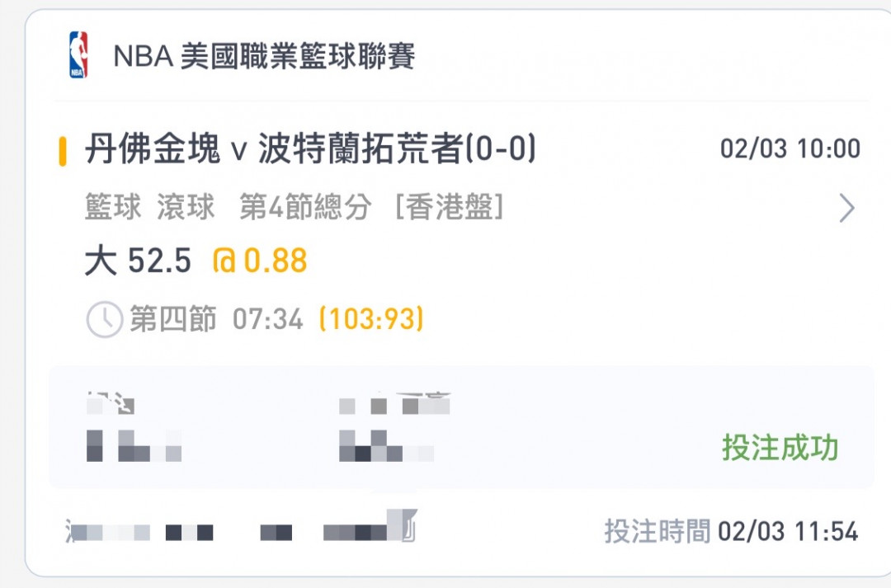Tap the NBA 美國職業籃球聯賽 league title
This screenshot has width=891, height=588.
[264, 56]
